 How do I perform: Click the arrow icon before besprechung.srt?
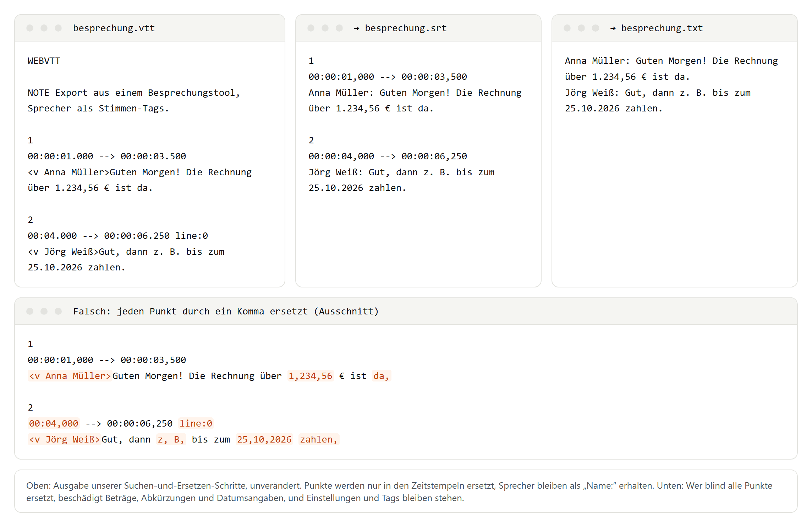pos(357,28)
